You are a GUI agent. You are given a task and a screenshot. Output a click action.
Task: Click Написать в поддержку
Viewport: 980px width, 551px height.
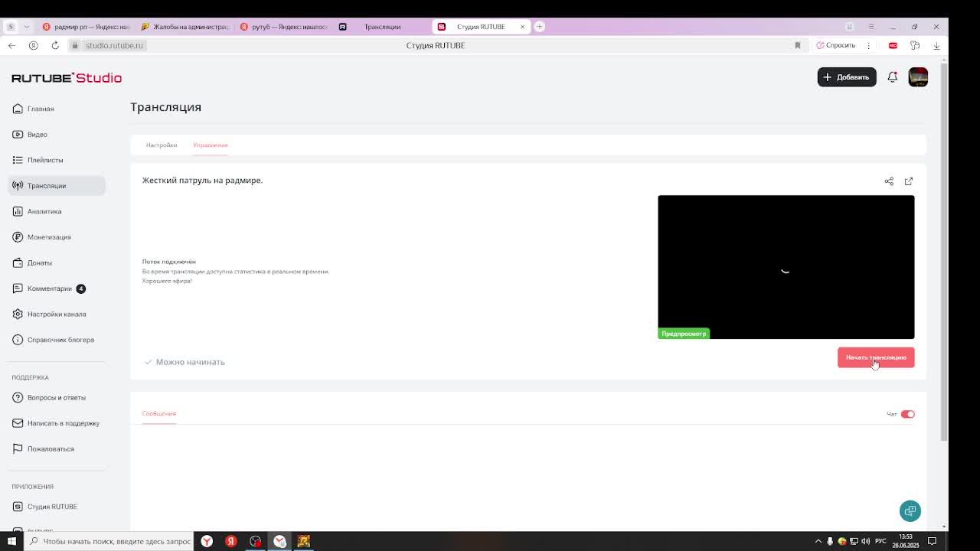[57, 423]
